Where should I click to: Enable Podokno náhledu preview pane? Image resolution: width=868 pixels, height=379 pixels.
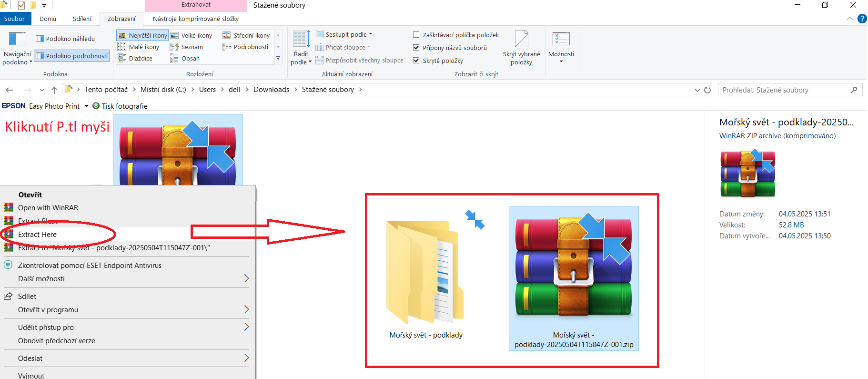pos(65,39)
